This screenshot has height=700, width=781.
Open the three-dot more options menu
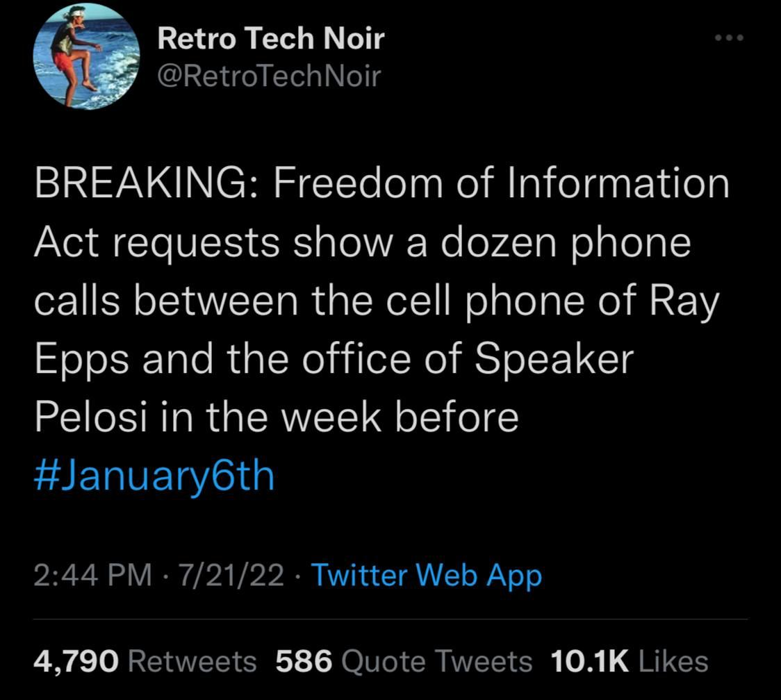point(729,37)
